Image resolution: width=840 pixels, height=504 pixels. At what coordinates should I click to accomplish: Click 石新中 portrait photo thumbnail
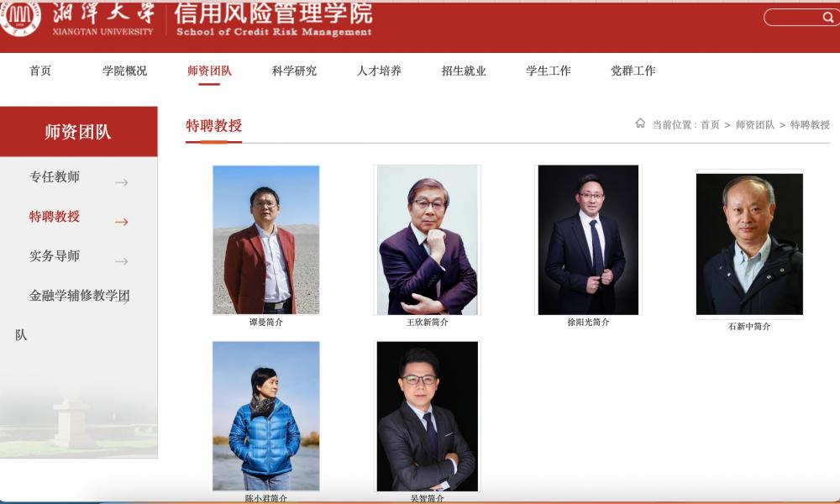tap(749, 244)
